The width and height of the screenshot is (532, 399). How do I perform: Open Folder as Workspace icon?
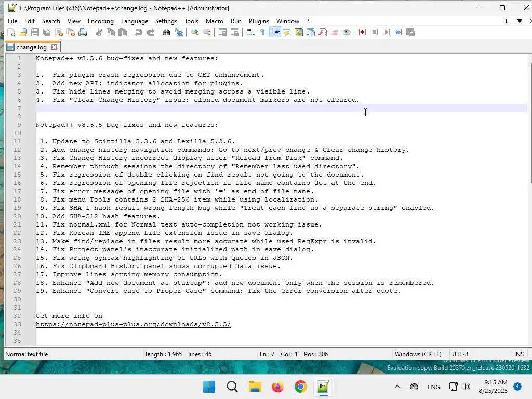tap(335, 32)
